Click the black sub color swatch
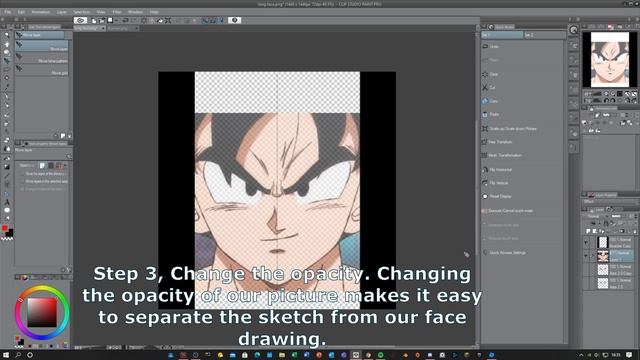This screenshot has width=640, height=360. 9,233
